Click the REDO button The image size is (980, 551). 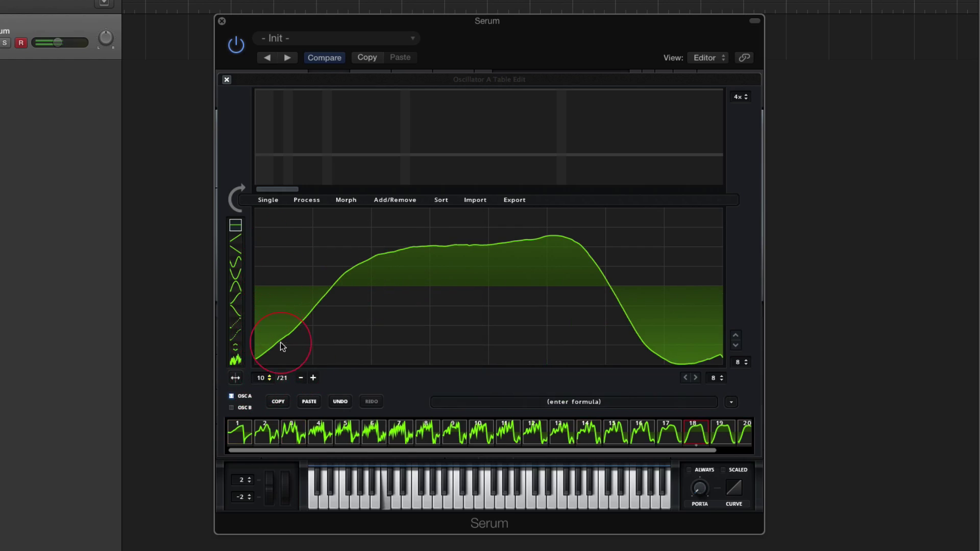click(x=372, y=402)
